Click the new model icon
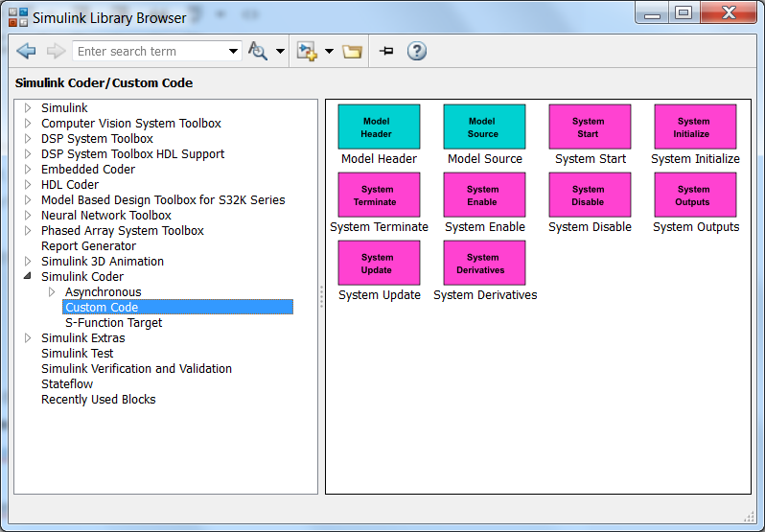Image resolution: width=765 pixels, height=532 pixels. pos(308,51)
